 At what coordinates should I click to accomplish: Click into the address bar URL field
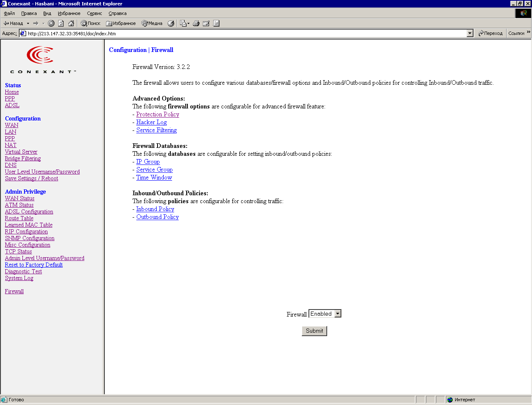pos(247,33)
